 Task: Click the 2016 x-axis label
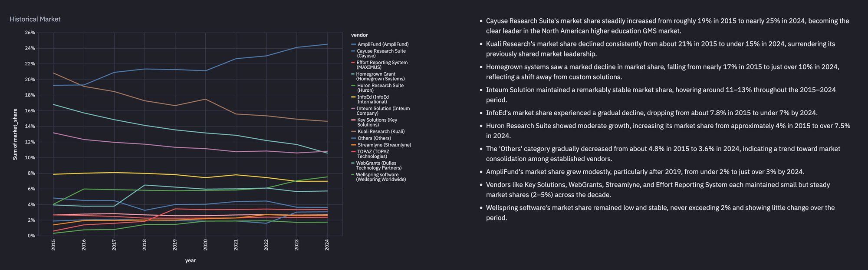84,245
